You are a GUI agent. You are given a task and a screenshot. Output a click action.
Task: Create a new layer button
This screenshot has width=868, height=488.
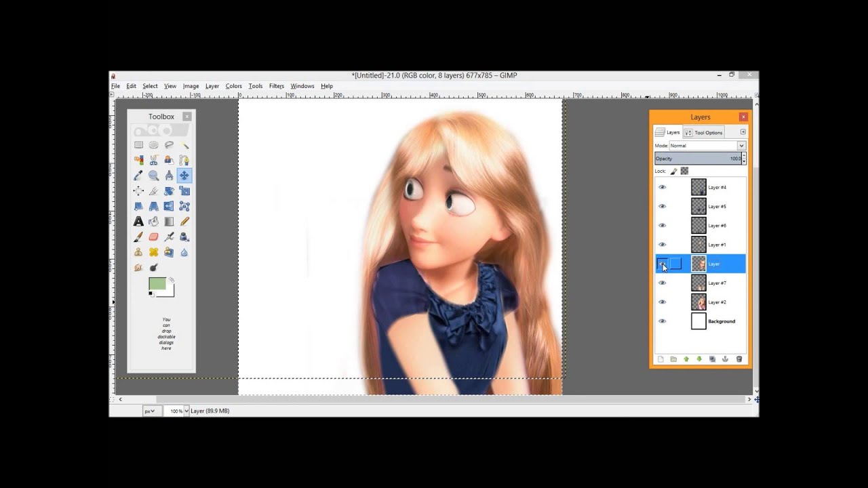[660, 359]
